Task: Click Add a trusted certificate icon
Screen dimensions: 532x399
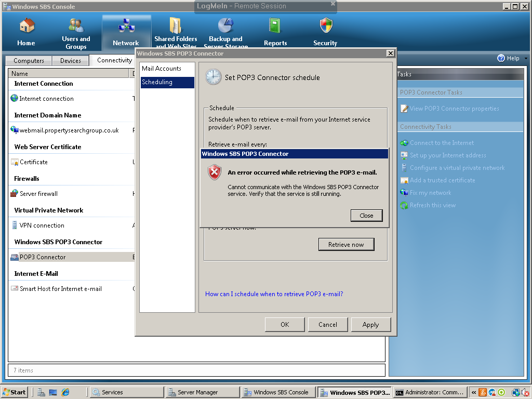Action: (x=404, y=180)
